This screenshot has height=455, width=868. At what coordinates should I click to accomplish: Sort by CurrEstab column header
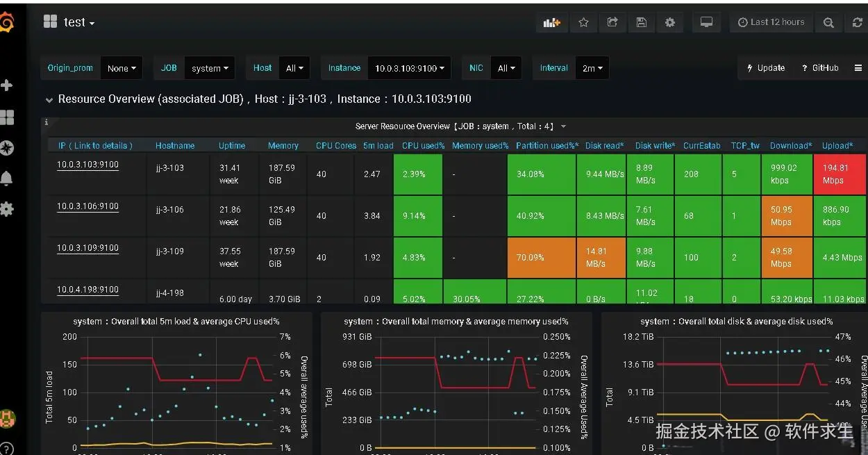(702, 146)
